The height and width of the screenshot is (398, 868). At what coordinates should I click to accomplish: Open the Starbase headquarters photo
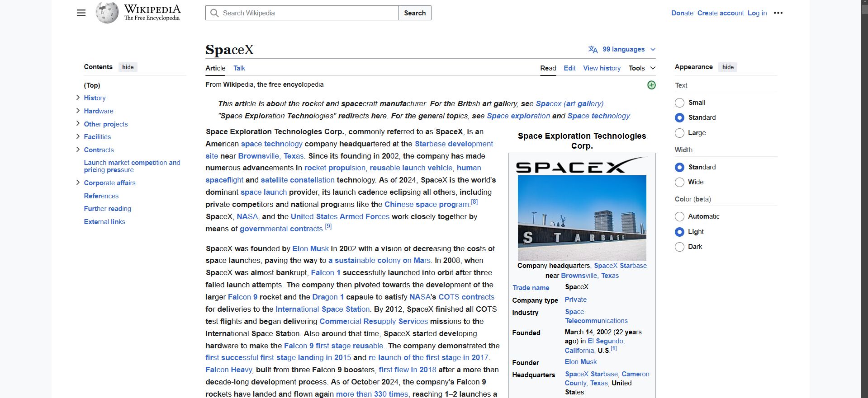click(582, 218)
